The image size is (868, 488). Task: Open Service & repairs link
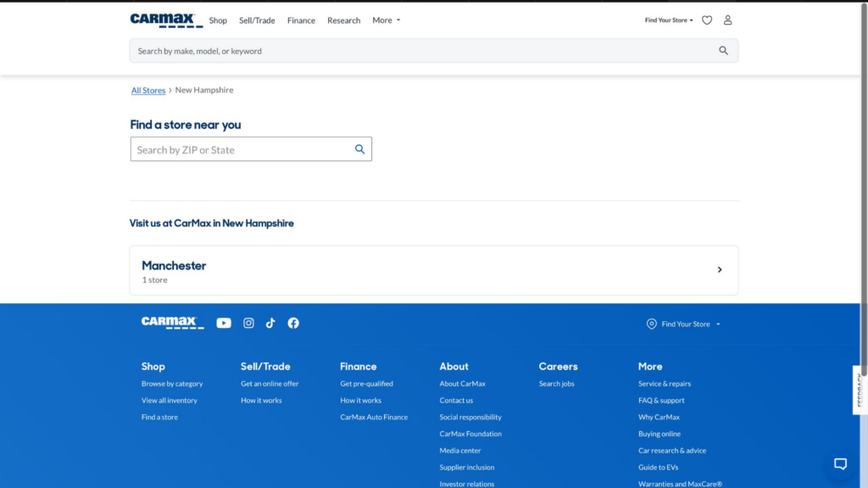pyautogui.click(x=665, y=384)
